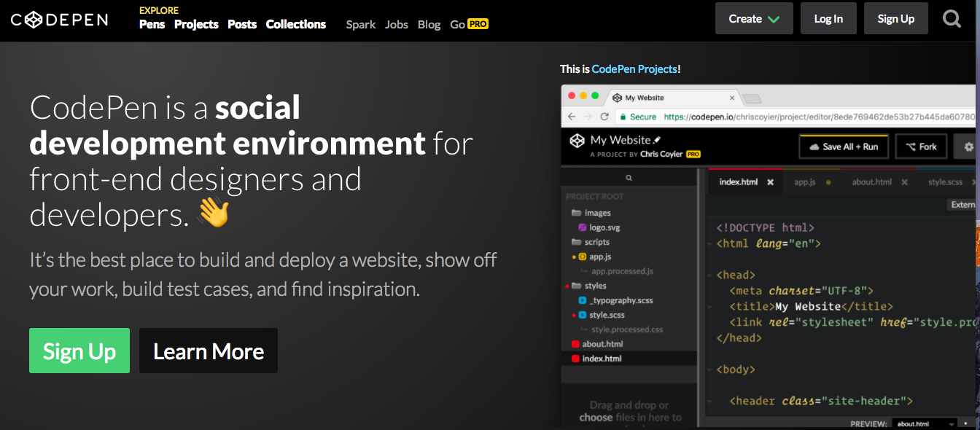Screen dimensions: 980x430
Task: Click the Learn More button
Action: 208,351
